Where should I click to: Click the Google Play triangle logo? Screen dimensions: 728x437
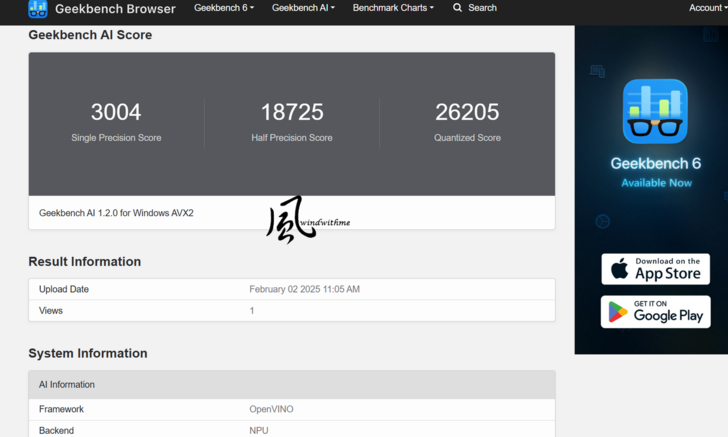(x=618, y=312)
